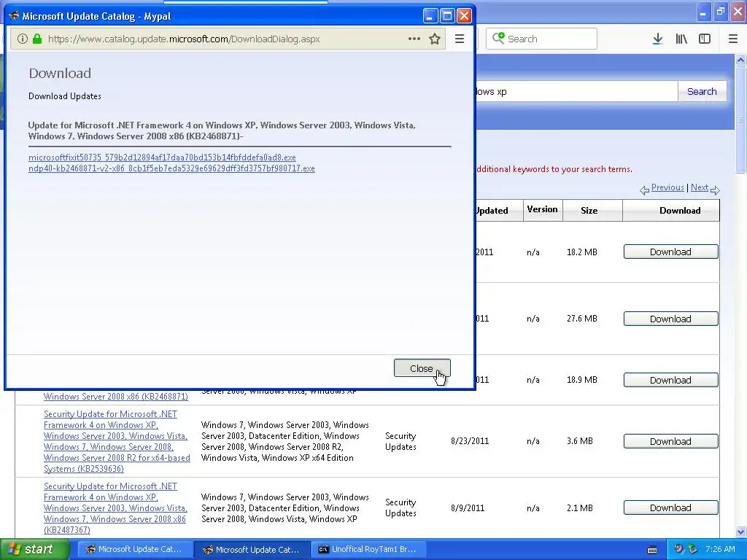Maximize the Download popup window
The width and height of the screenshot is (747, 560).
(447, 16)
